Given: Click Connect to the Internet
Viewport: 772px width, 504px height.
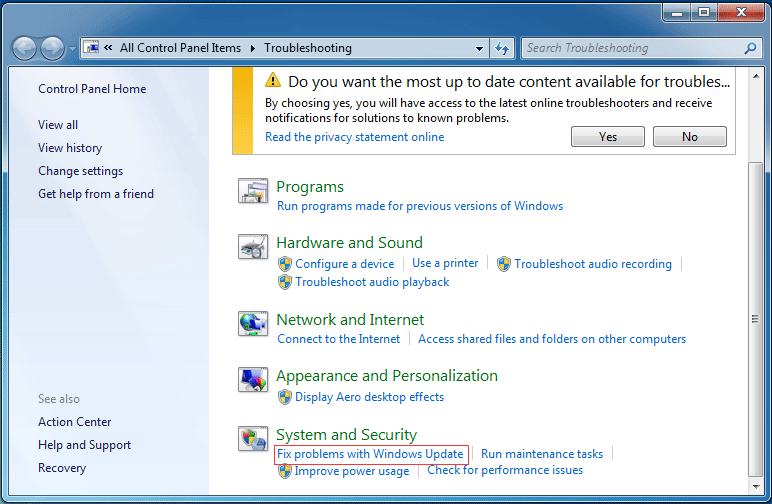Looking at the screenshot, I should [338, 339].
